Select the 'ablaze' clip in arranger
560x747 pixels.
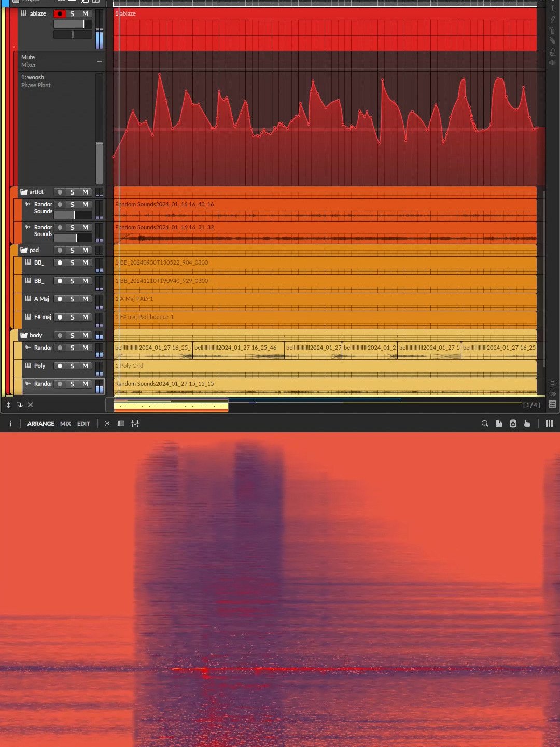point(325,29)
